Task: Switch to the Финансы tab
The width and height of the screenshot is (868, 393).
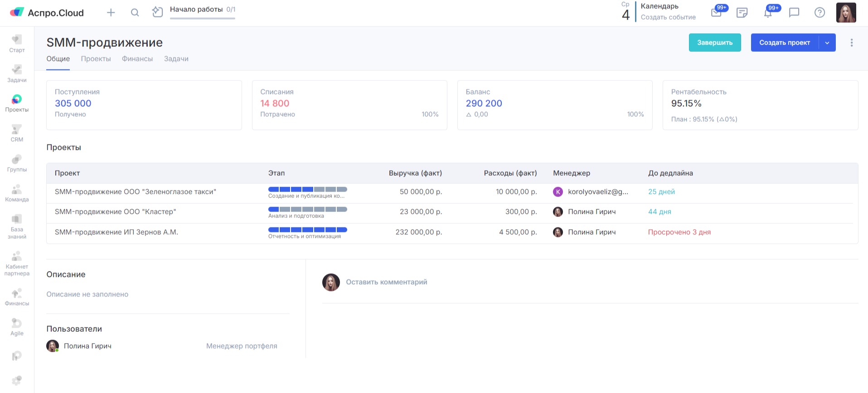Action: pos(137,59)
